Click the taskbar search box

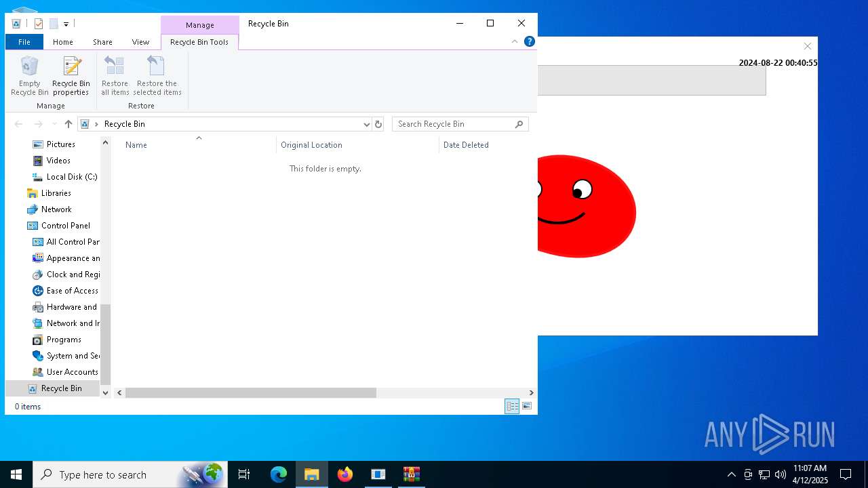130,474
